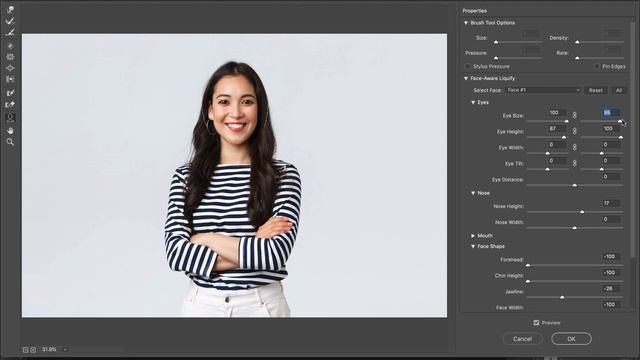Click the Chin Height slider handle
640x360 pixels.
(528, 281)
